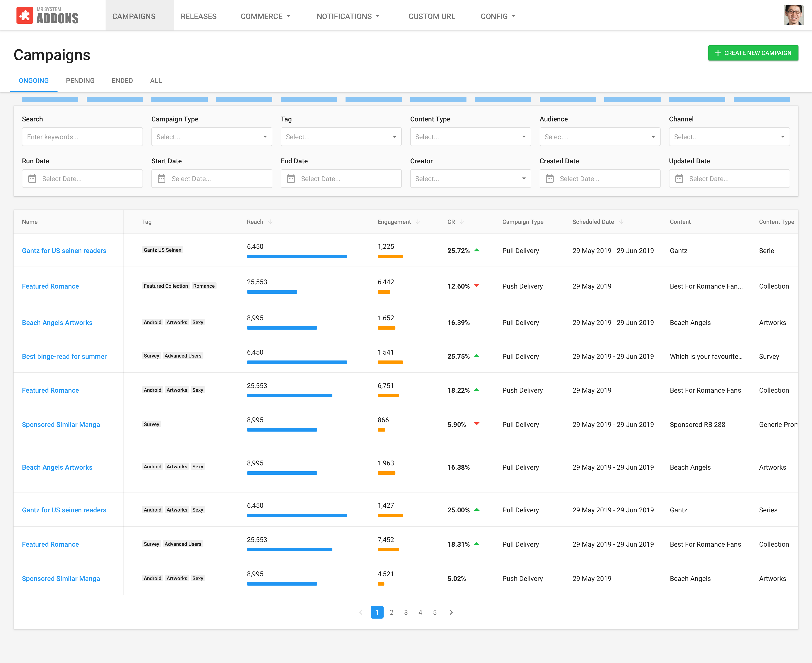Screen dimensions: 812x663
Task: Click Create New Campaign button
Action: tap(753, 53)
